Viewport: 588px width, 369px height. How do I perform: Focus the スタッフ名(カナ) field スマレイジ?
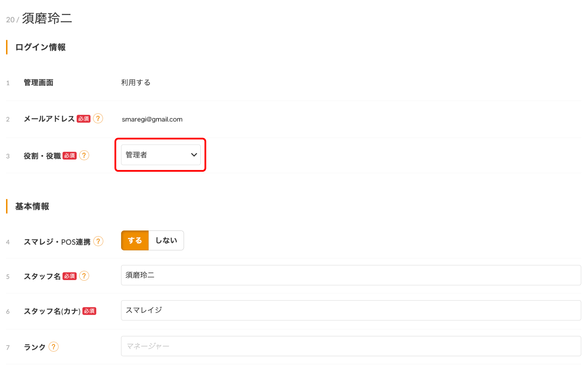click(351, 310)
